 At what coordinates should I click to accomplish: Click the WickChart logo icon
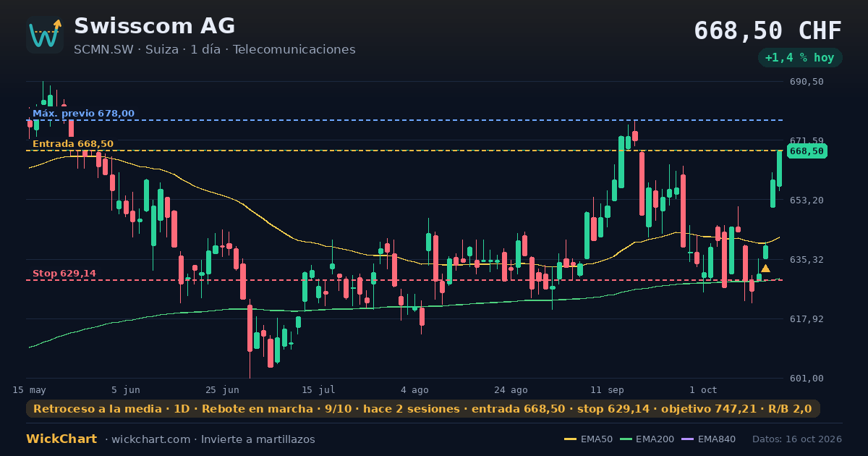[45, 35]
